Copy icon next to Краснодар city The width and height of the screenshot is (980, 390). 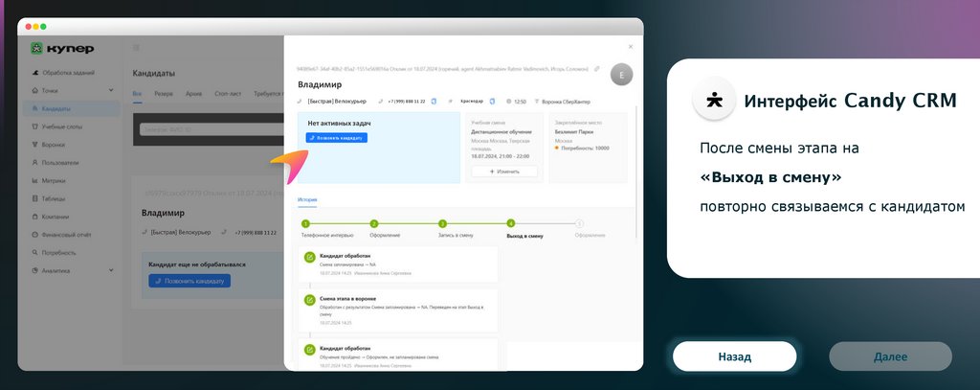[492, 102]
